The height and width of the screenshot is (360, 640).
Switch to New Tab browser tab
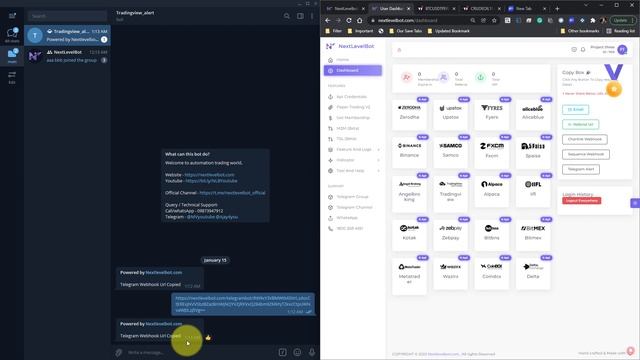click(527, 9)
